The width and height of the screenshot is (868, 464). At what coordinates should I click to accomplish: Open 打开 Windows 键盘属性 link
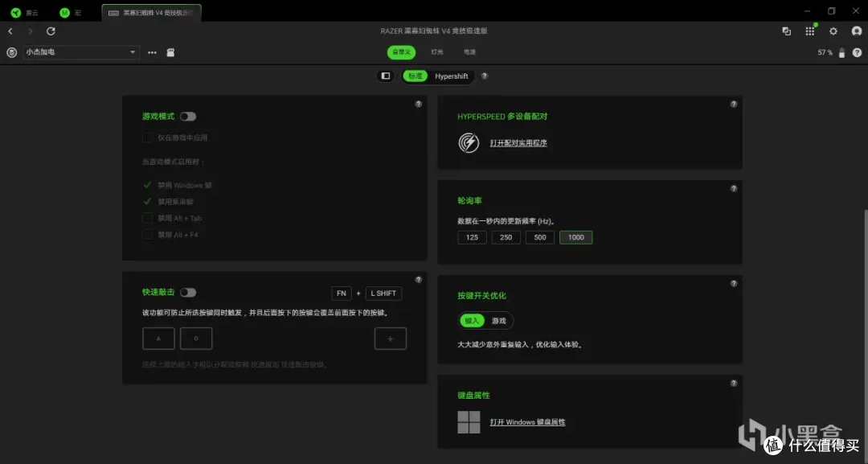(527, 422)
